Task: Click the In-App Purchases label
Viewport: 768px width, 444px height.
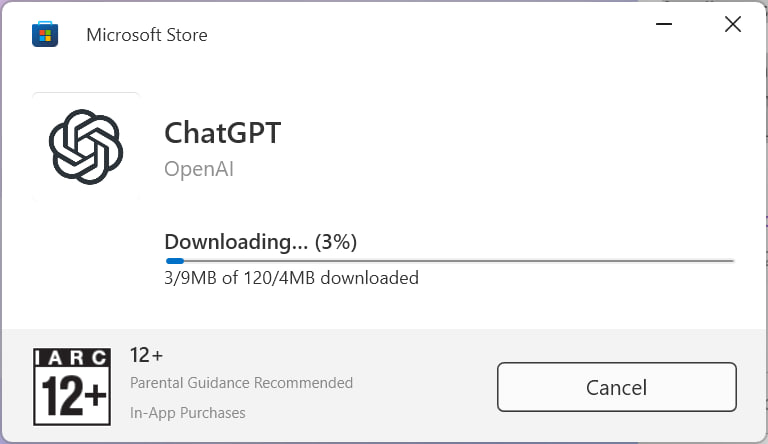Action: (x=188, y=413)
